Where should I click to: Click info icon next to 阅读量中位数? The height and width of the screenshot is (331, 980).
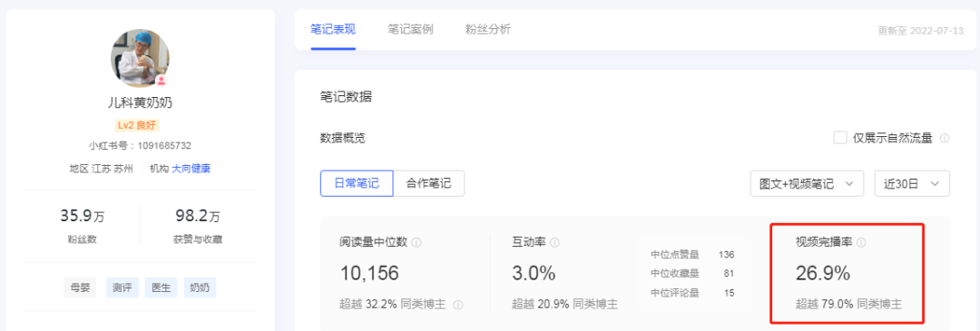click(416, 242)
